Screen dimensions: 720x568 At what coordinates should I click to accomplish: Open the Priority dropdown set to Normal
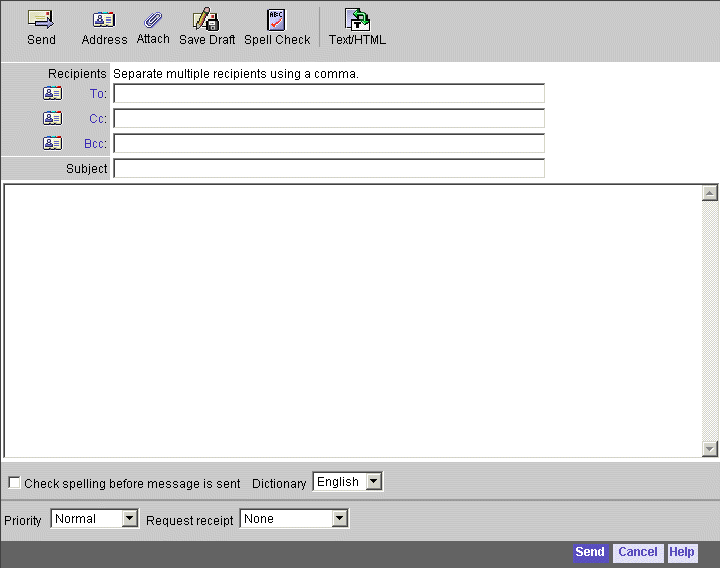point(95,519)
